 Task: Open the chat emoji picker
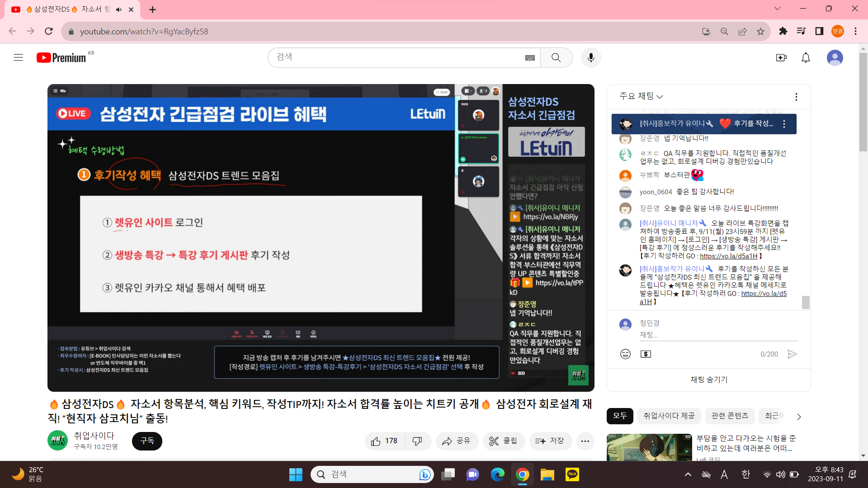[x=625, y=354]
